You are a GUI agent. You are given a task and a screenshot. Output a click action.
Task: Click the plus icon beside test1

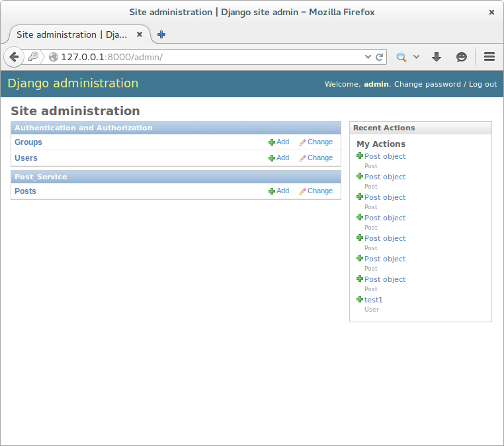pyautogui.click(x=360, y=299)
